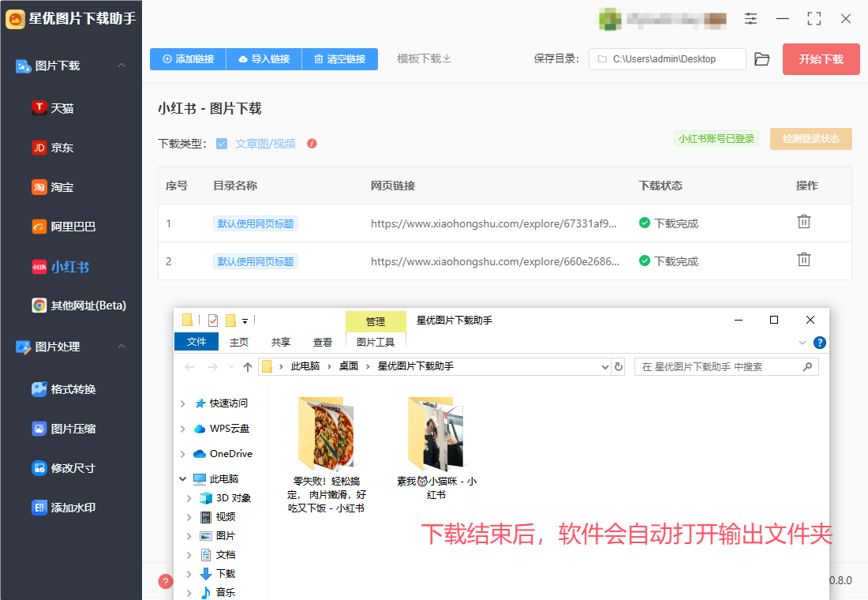Open the 文件 menu in Explorer
Image resolution: width=868 pixels, height=600 pixels.
pos(196,342)
